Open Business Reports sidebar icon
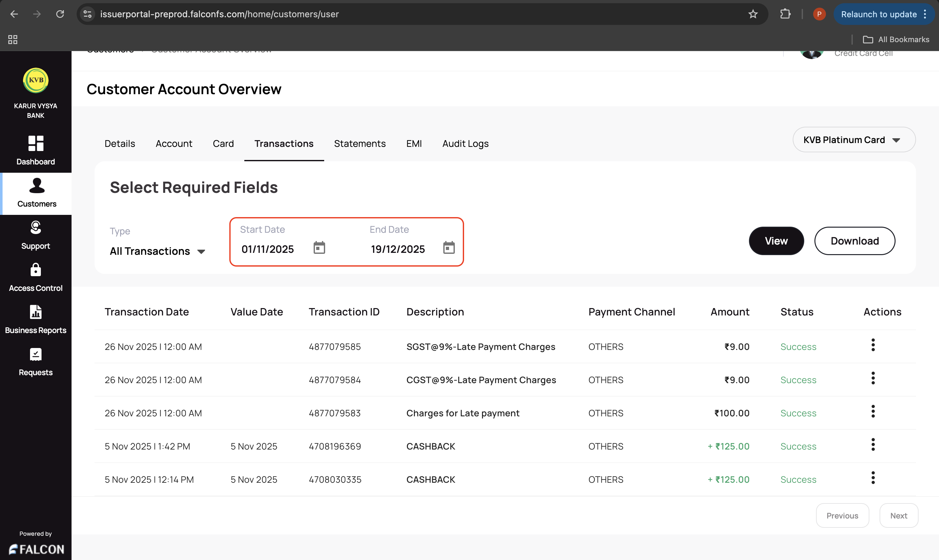939x560 pixels. click(36, 312)
